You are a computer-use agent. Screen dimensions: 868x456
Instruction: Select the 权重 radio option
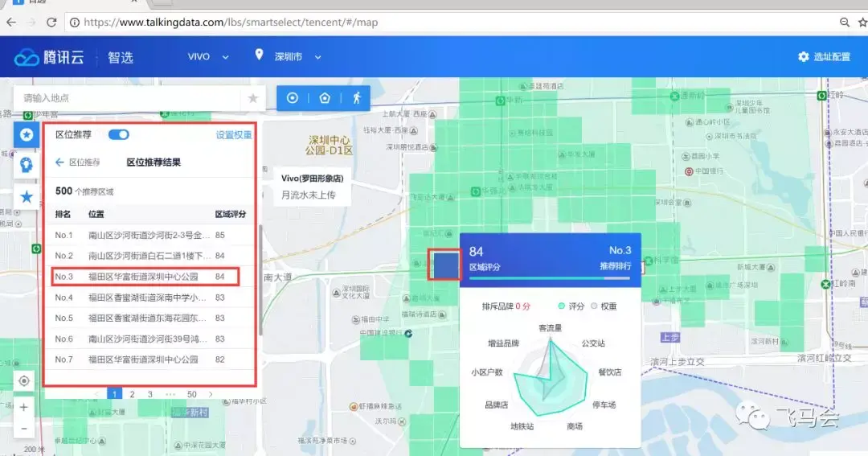point(604,306)
